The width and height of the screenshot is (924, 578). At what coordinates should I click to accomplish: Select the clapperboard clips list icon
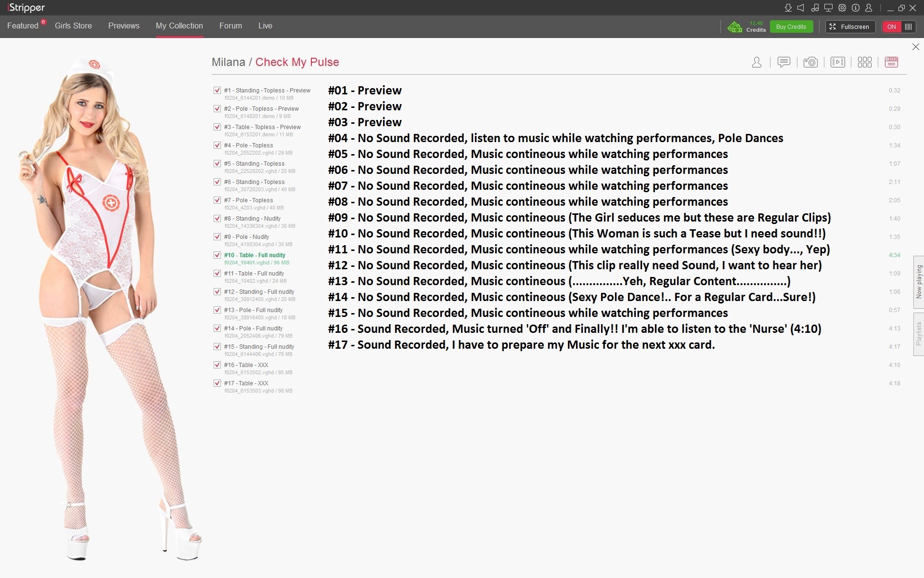[x=891, y=62]
